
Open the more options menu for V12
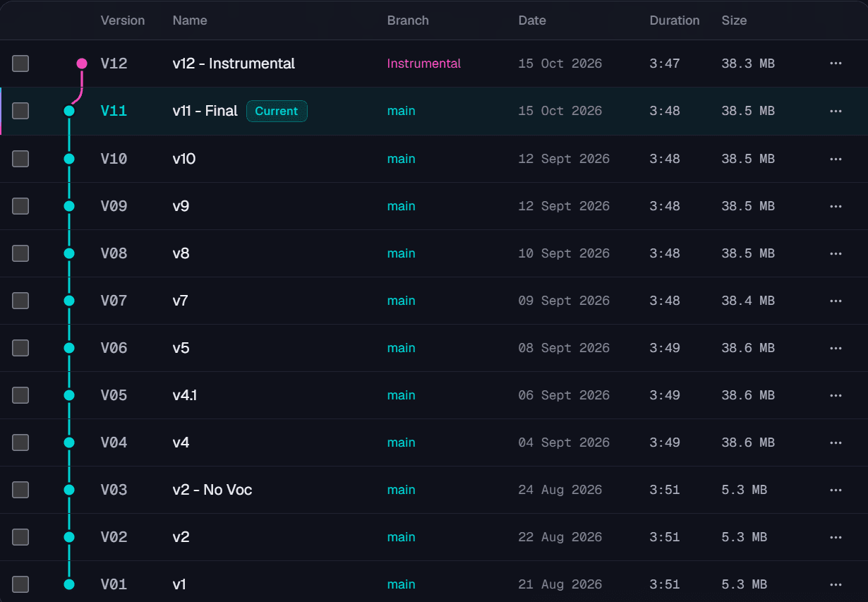click(x=836, y=64)
